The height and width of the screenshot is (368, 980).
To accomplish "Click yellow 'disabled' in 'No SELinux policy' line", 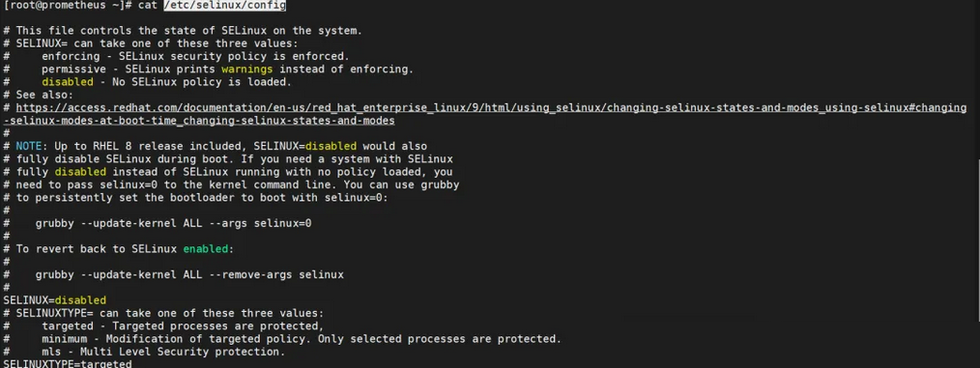I will [x=68, y=82].
